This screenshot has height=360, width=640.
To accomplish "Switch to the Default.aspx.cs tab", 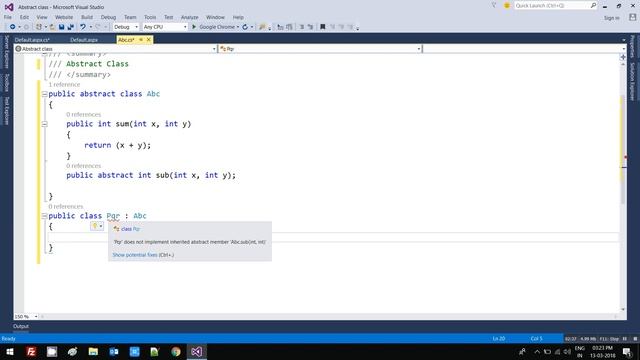I will coord(32,40).
